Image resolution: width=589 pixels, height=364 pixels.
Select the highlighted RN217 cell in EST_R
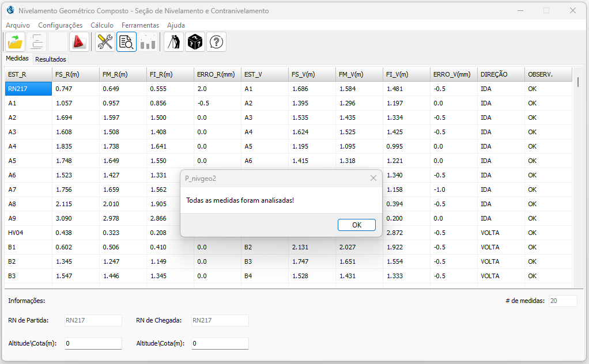28,89
